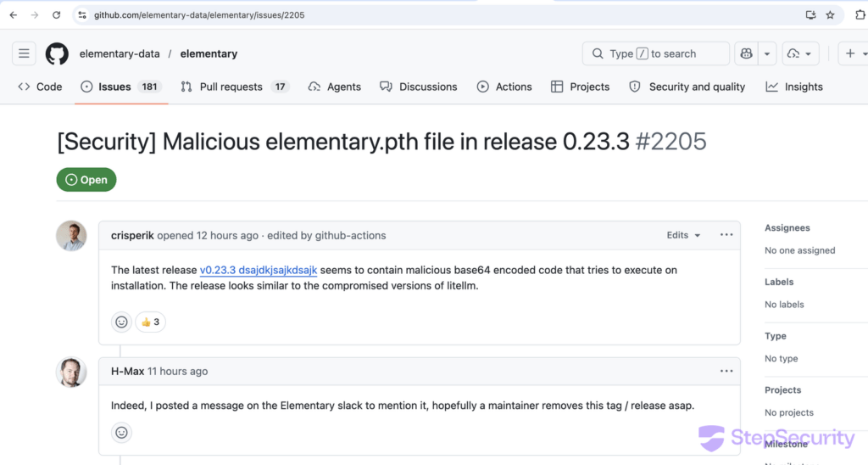Open the v0.23.3 release link

pyautogui.click(x=259, y=271)
